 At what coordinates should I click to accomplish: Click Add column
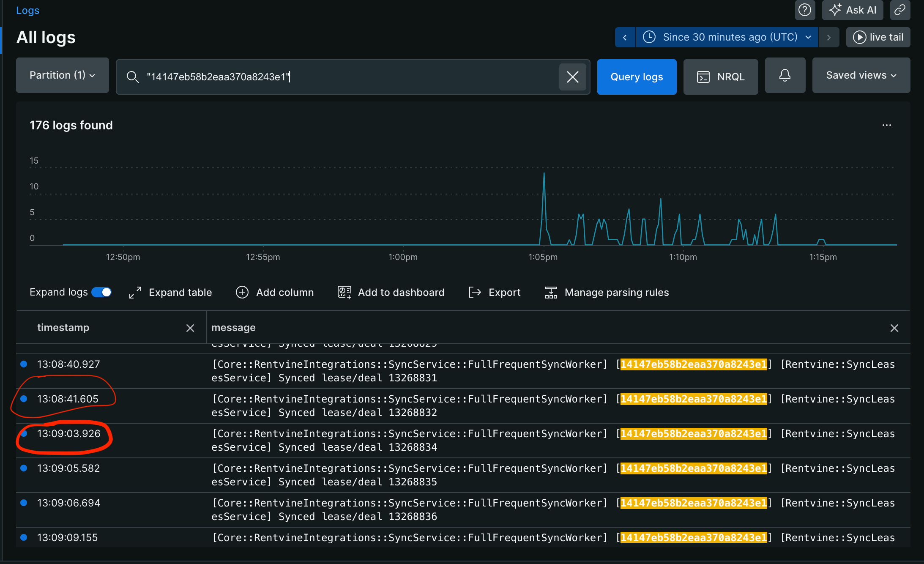click(x=275, y=293)
